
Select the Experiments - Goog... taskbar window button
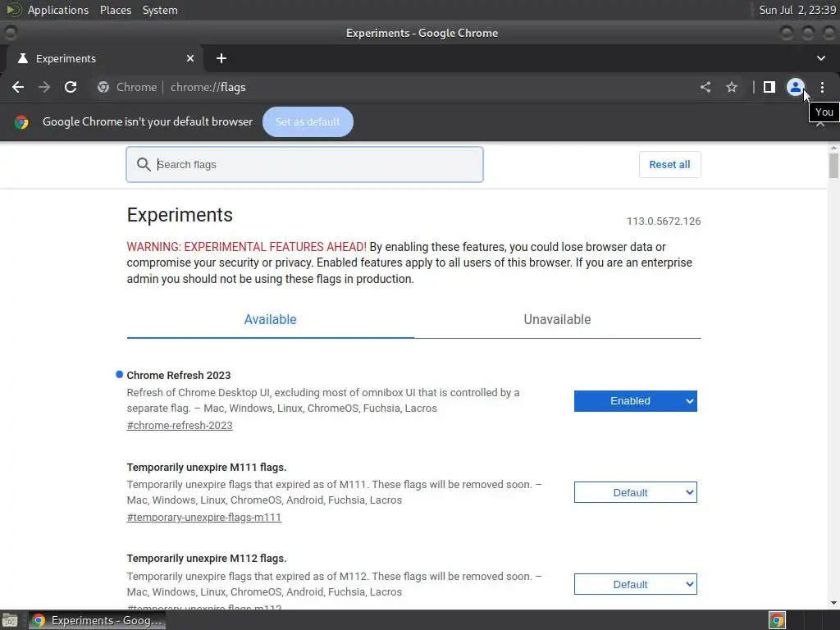97,620
